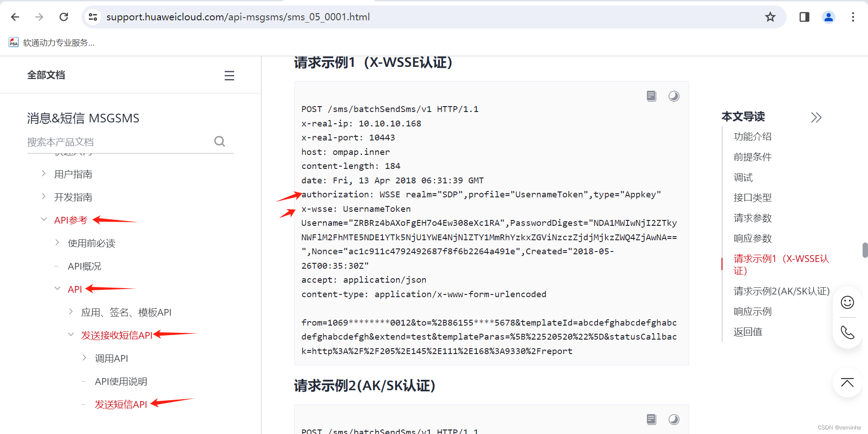This screenshot has width=868, height=434.
Task: Expand the 开发指南 tree node
Action: point(43,196)
